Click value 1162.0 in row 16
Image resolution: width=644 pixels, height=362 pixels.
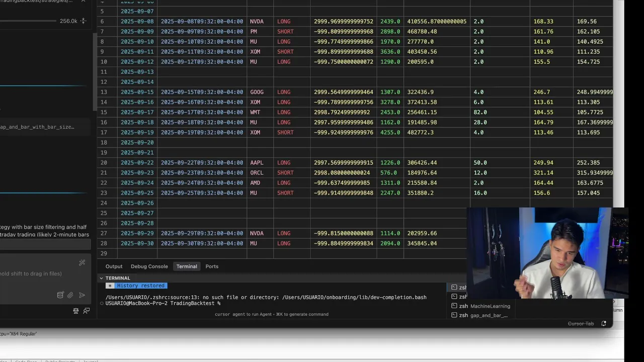[390, 122]
